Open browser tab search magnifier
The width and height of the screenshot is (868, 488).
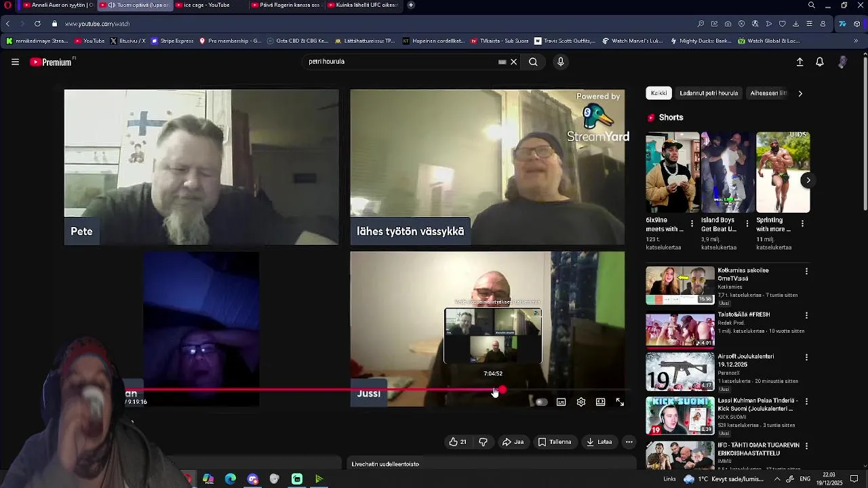(812, 5)
